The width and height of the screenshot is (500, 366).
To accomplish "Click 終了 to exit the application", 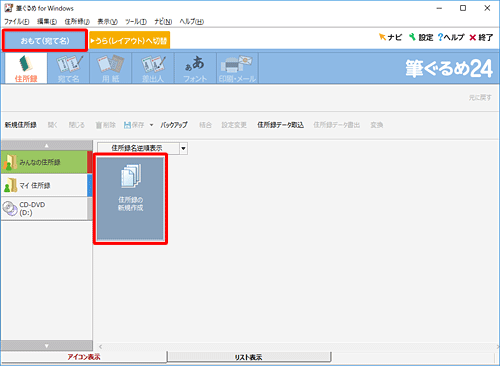I will 481,37.
